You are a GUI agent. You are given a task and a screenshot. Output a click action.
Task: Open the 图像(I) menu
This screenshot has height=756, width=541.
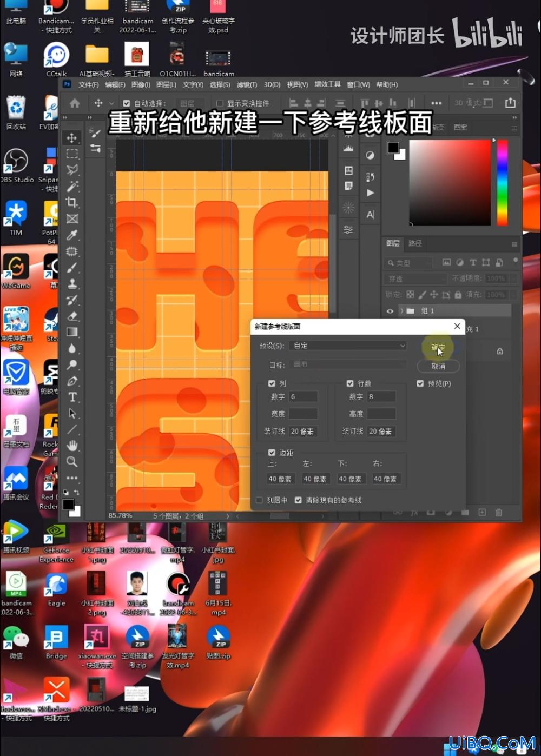pyautogui.click(x=141, y=85)
